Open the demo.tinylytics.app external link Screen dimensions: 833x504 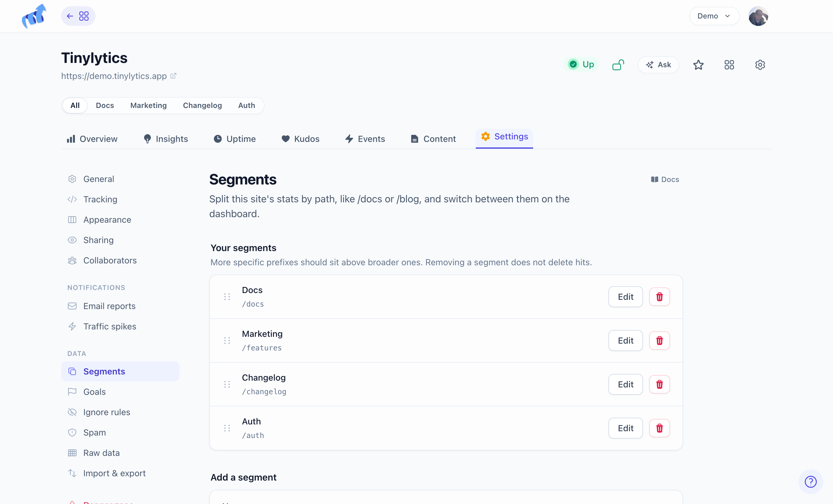point(119,76)
